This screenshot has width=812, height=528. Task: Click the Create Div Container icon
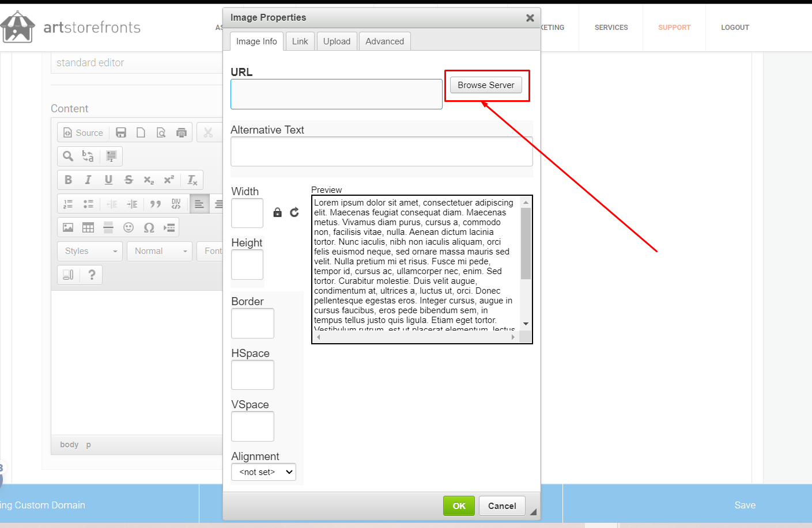176,204
